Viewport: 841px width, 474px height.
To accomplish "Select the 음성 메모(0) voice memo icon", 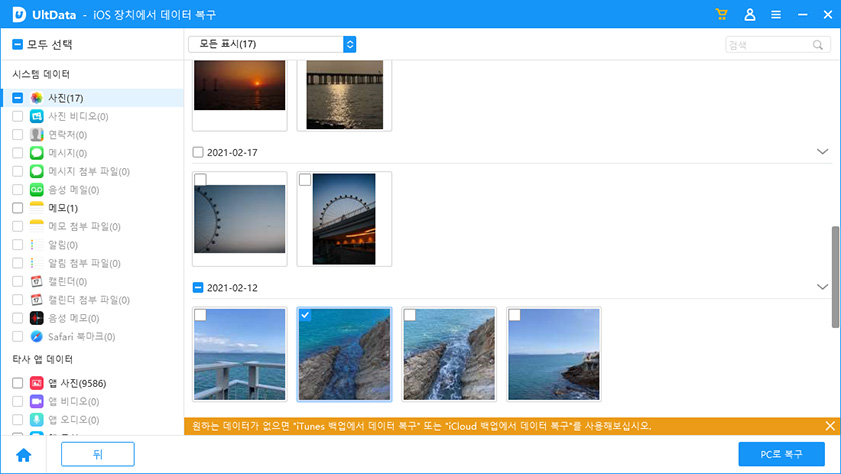I will point(36,318).
